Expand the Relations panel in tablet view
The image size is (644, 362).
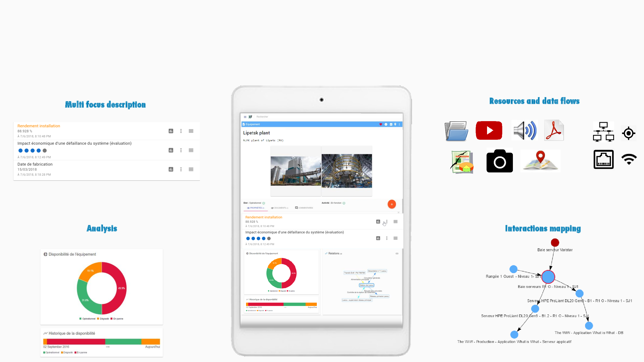coord(397,253)
